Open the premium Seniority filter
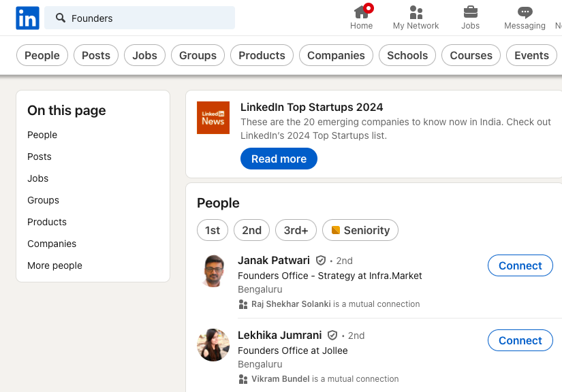This screenshot has height=392, width=562. [x=360, y=230]
